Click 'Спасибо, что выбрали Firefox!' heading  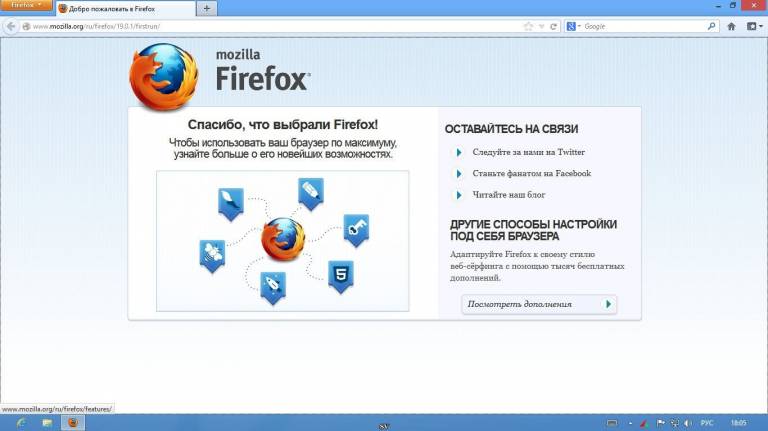coord(283,124)
